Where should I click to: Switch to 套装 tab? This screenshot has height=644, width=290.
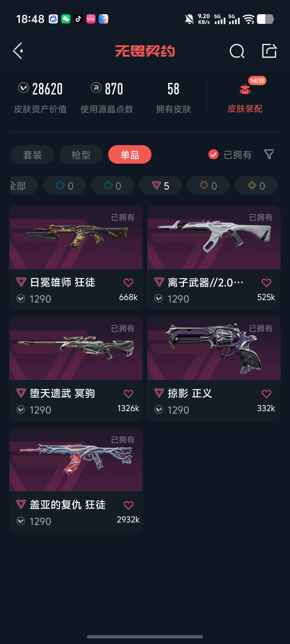32,155
